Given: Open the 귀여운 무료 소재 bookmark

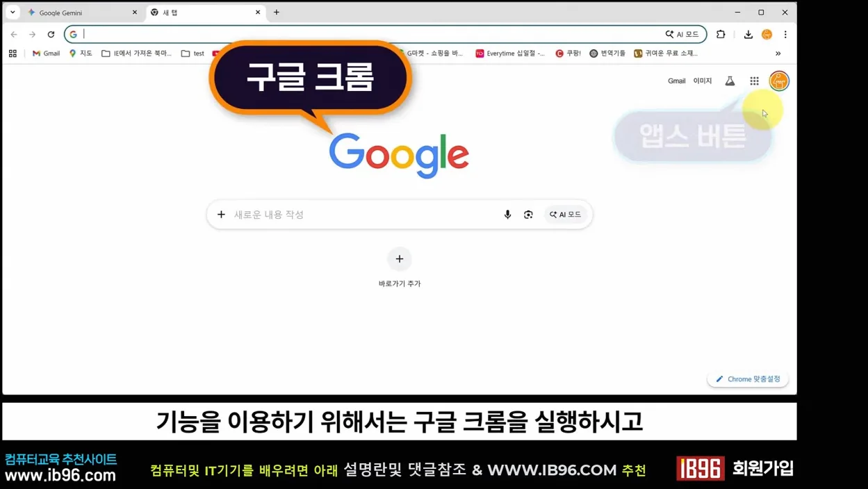Looking at the screenshot, I should tap(666, 53).
